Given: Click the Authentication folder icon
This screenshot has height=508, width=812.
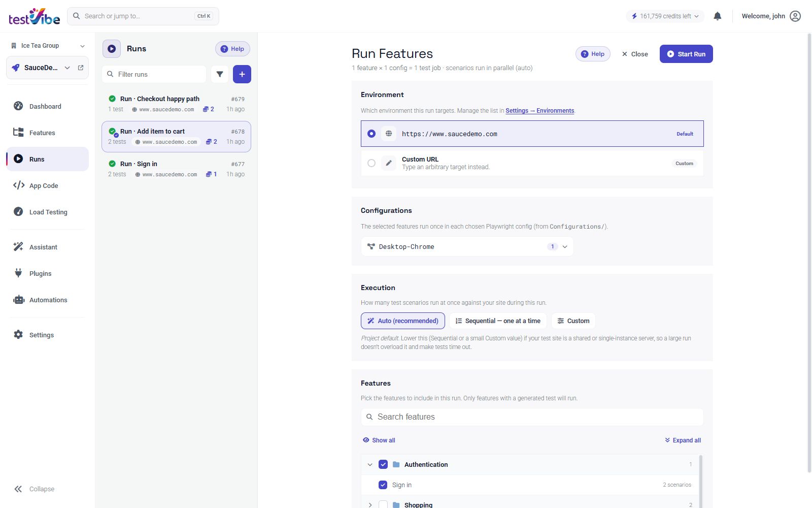Looking at the screenshot, I should point(396,464).
